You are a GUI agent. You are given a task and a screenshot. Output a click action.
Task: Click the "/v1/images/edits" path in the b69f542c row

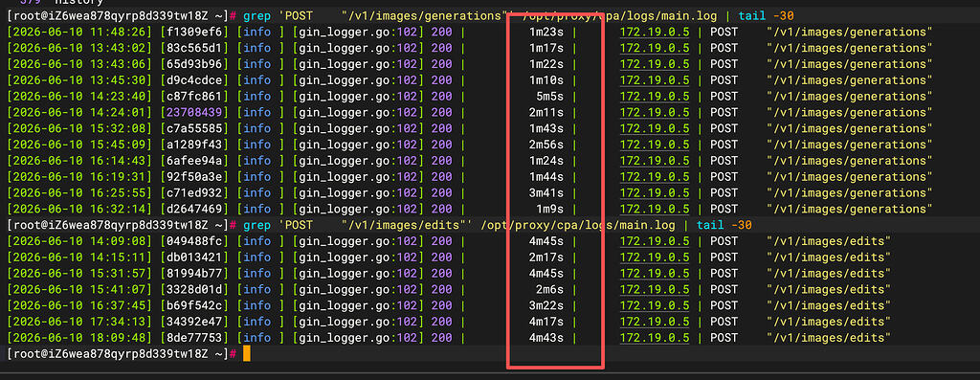click(x=829, y=305)
